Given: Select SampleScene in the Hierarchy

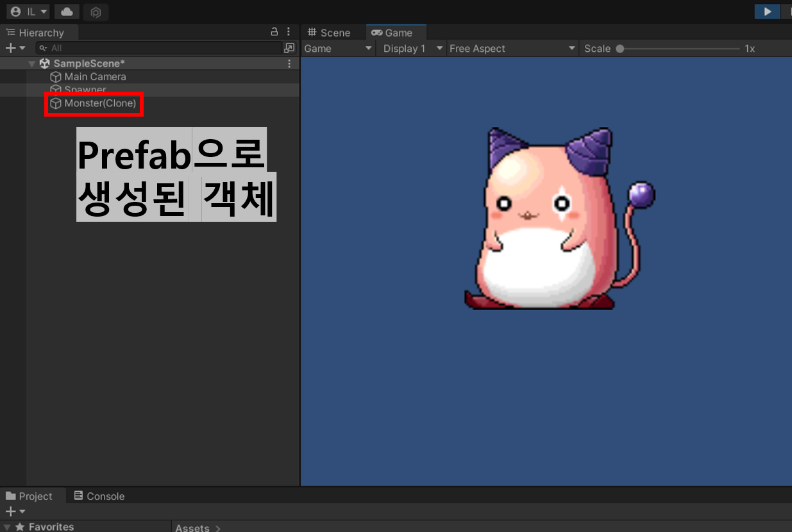Looking at the screenshot, I should point(89,63).
